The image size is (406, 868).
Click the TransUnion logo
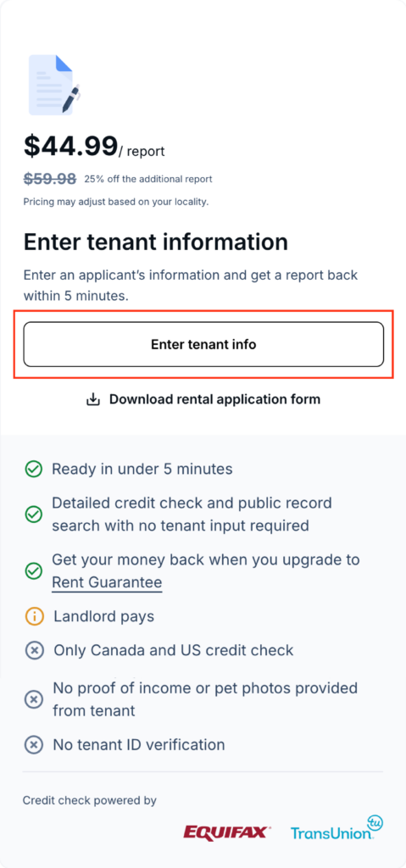click(336, 828)
